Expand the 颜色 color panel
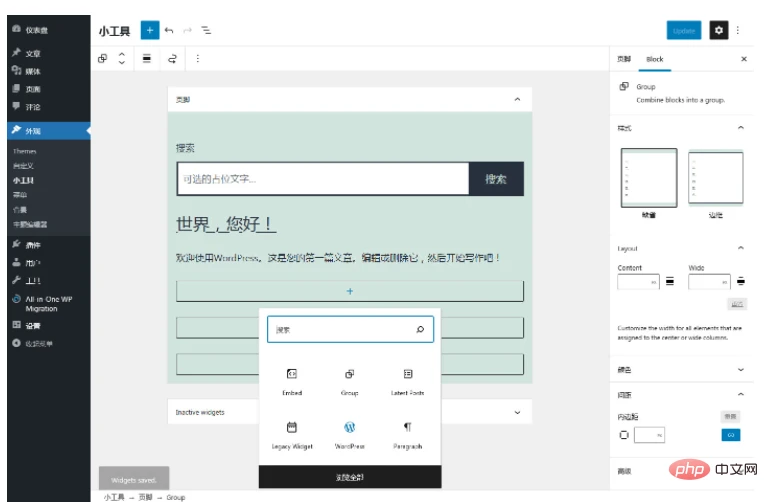This screenshot has width=768, height=502. click(x=741, y=370)
